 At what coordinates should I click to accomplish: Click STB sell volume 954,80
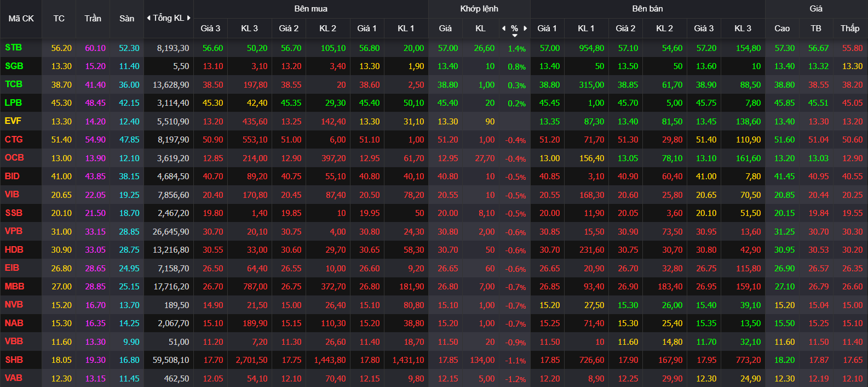pyautogui.click(x=592, y=48)
